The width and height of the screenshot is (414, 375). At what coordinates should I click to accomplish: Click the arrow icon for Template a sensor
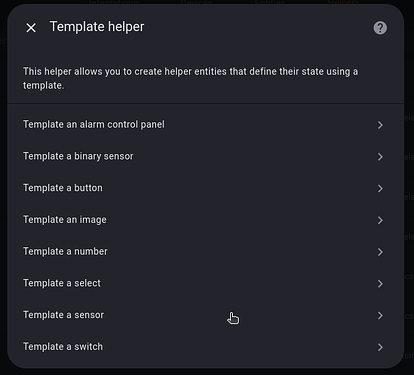pyautogui.click(x=380, y=315)
